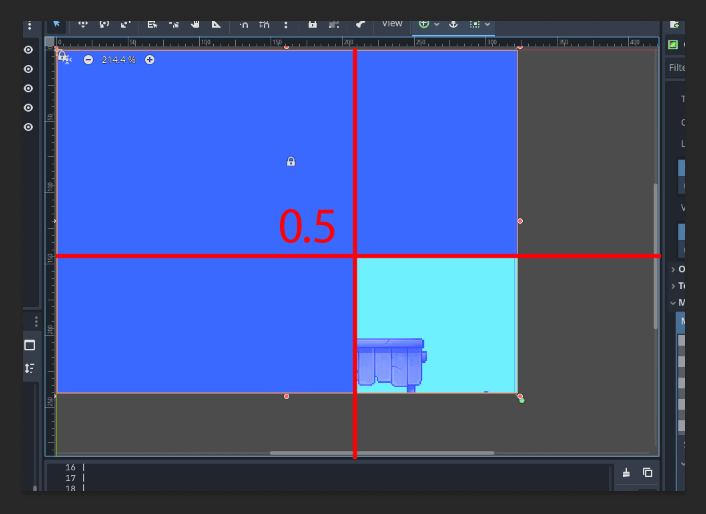Open the lower left dock three-dot menu
This screenshot has height=514, width=706.
tap(36, 321)
